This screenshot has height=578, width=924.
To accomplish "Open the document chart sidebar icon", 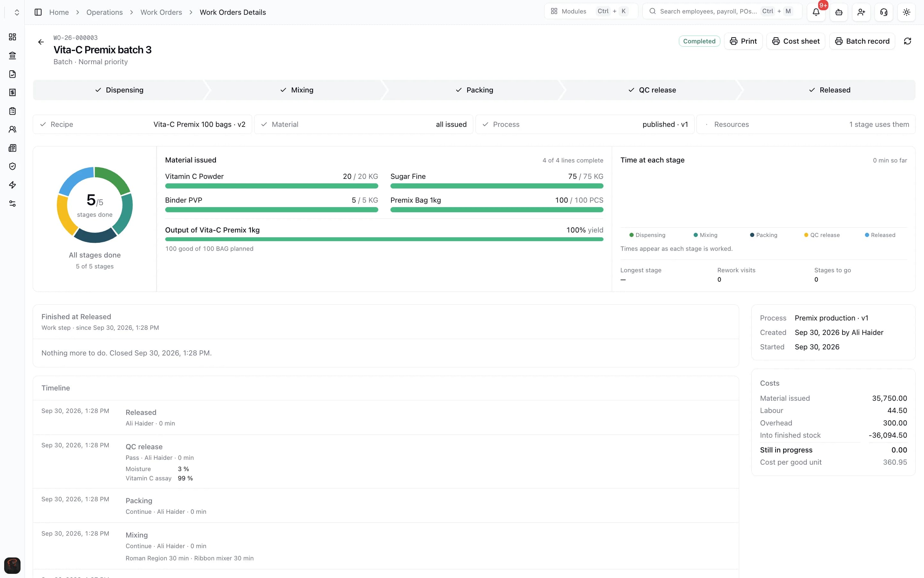I will [13, 74].
